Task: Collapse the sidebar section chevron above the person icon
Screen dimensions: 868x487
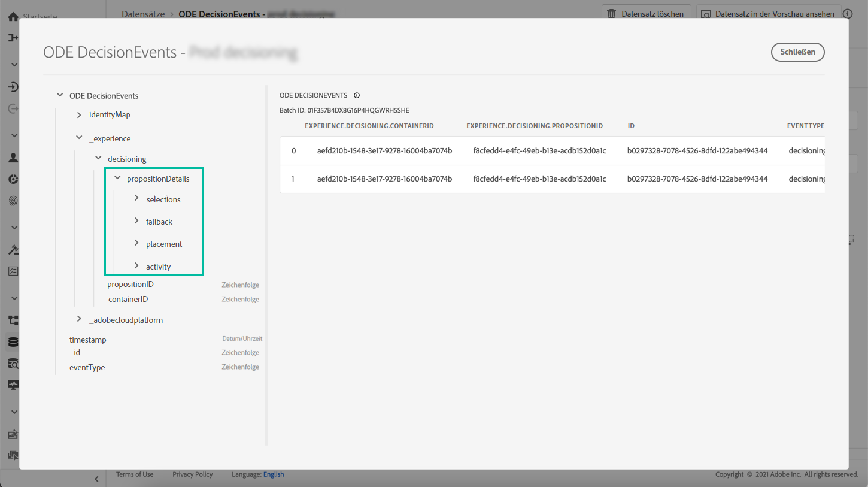Action: (14, 135)
